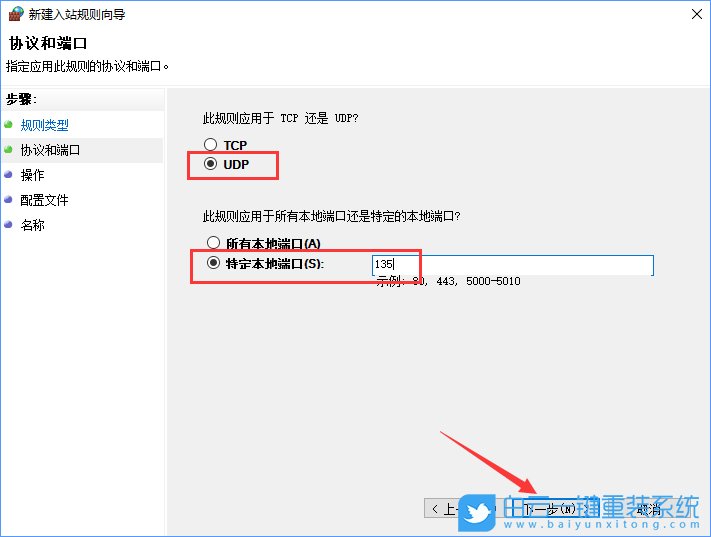
Task: Click the 步骤: panel header
Action: [x=21, y=99]
